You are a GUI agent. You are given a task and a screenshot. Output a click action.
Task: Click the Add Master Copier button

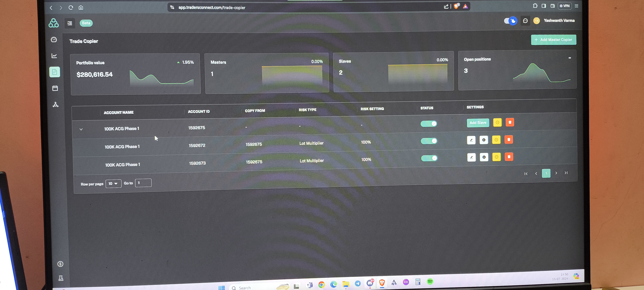click(x=553, y=40)
